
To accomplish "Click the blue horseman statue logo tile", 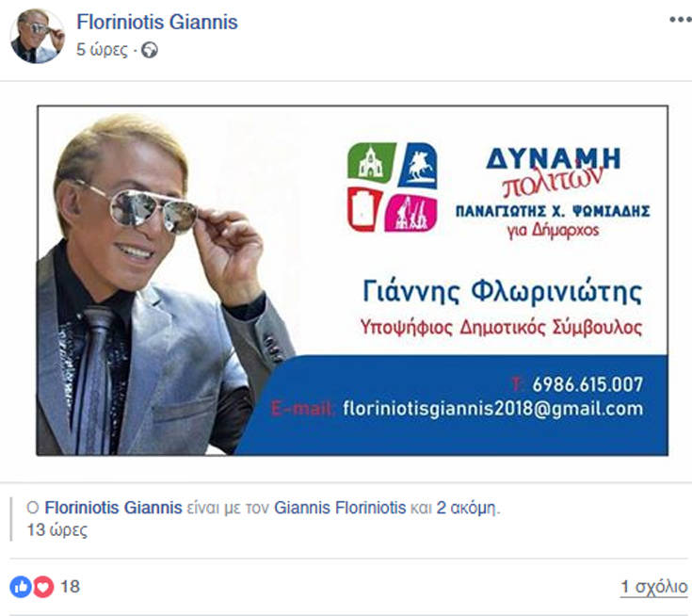I will [x=417, y=166].
